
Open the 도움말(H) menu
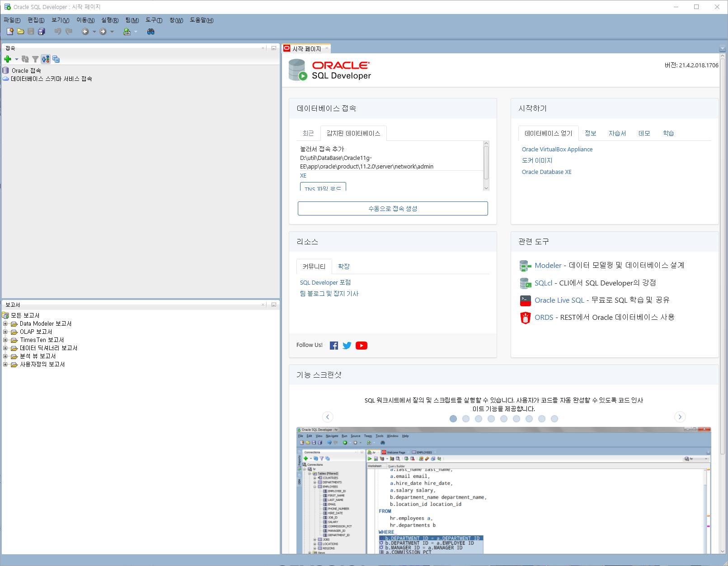pyautogui.click(x=202, y=20)
